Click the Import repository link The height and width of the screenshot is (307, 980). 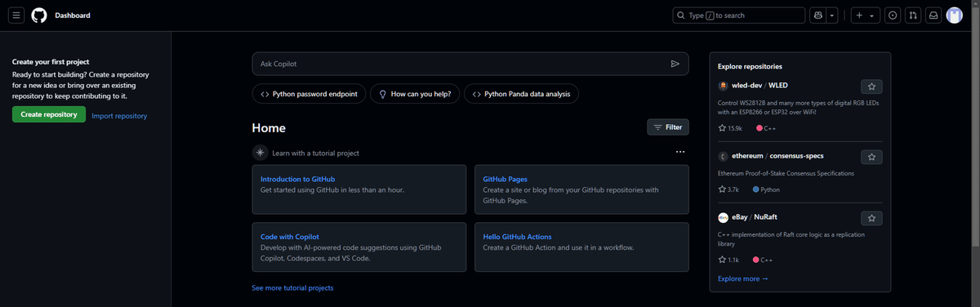[x=119, y=116]
